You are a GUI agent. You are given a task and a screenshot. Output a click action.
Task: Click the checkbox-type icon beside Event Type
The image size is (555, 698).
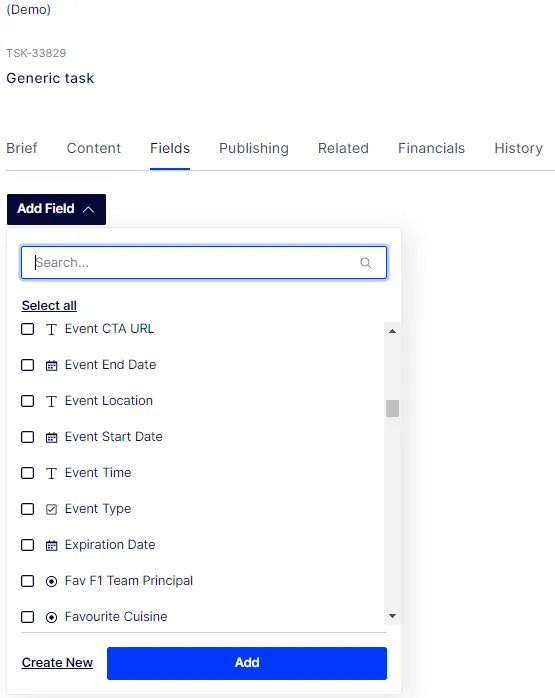click(52, 509)
